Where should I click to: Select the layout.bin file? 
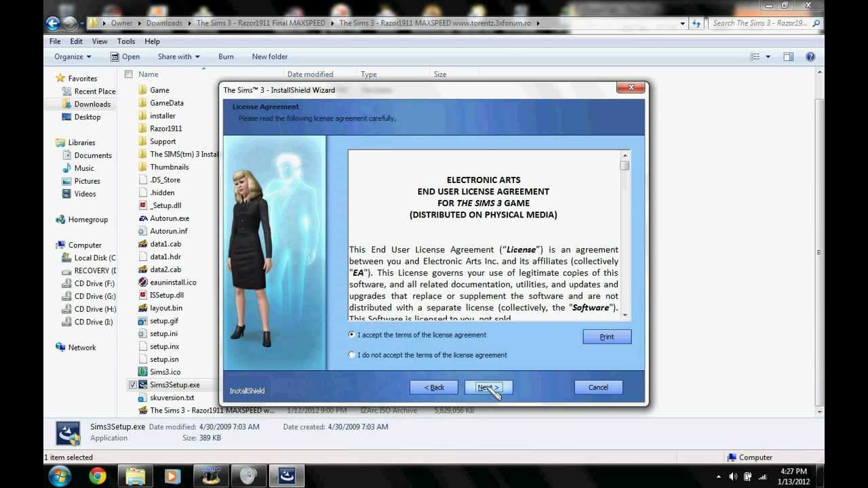pyautogui.click(x=160, y=308)
